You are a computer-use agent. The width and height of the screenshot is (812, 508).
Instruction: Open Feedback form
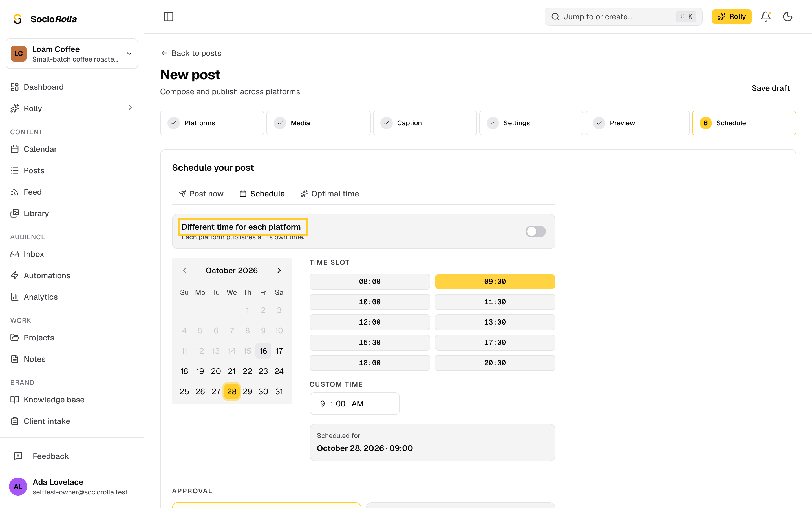(72, 456)
